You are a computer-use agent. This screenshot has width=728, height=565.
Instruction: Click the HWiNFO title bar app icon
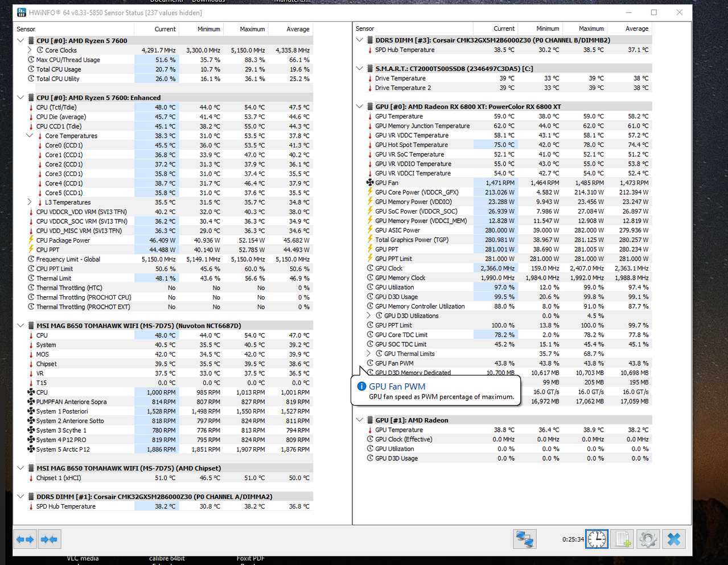tap(22, 12)
